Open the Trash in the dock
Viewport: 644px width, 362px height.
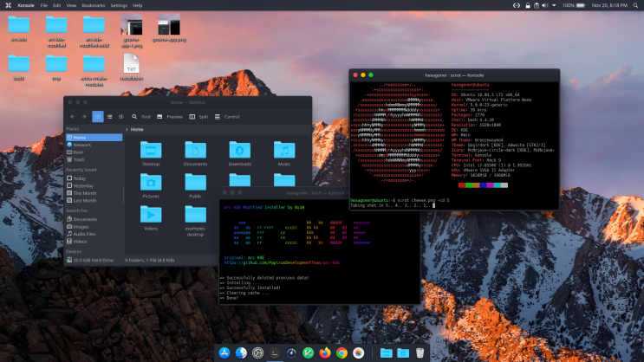pos(420,353)
